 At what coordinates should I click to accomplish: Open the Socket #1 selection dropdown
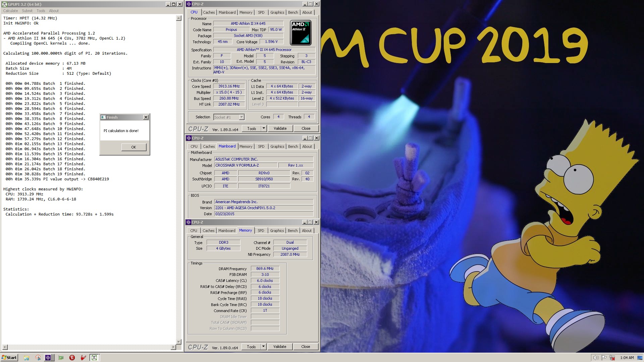[x=229, y=117]
